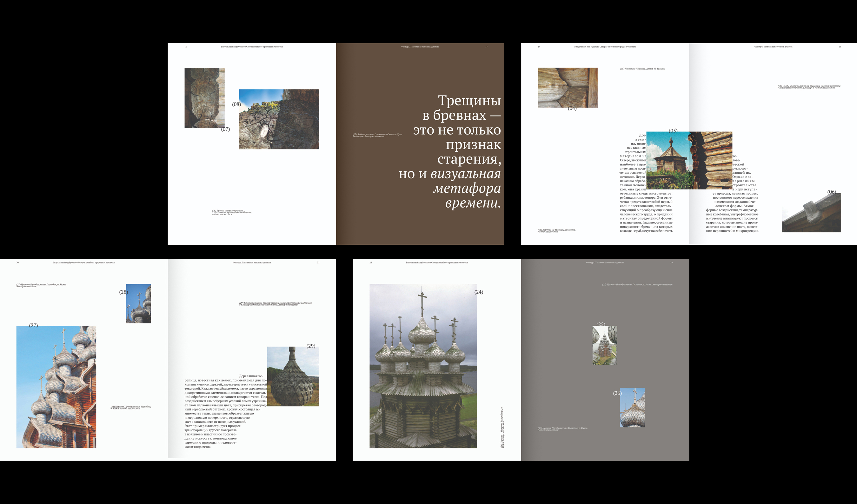Select the carved roof detail photo (06)
Viewport: 857px width, 504px height.
click(x=811, y=213)
